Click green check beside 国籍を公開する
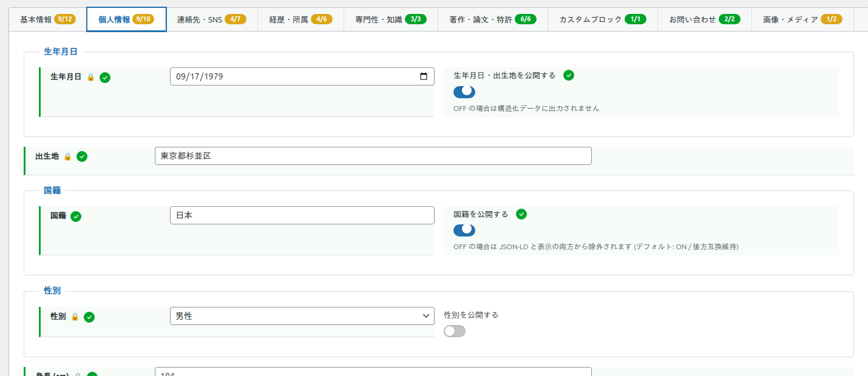Screen dimensions: 868x376 (521, 214)
